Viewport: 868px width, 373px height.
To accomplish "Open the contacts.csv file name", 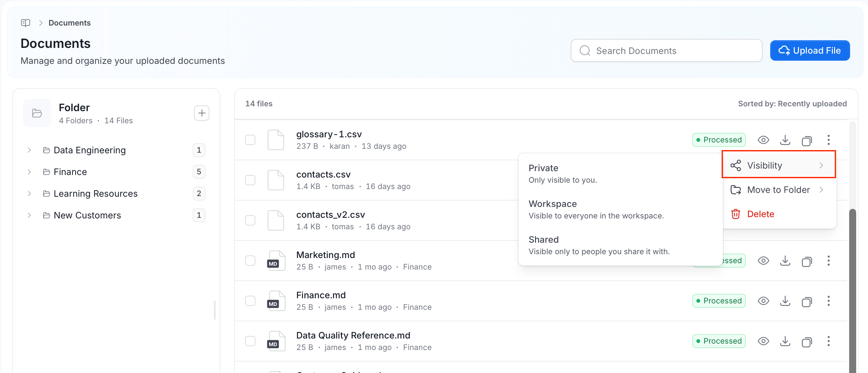I will coord(323,174).
